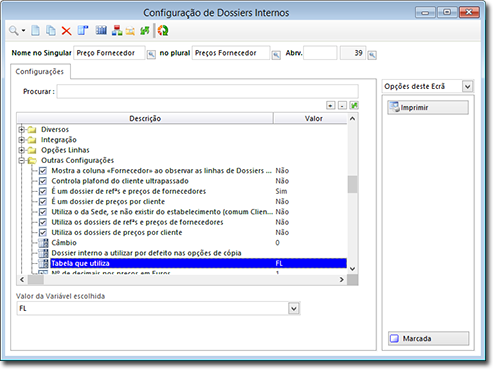The height and width of the screenshot is (373, 496).
Task: Click the field showing 39
Action: pyautogui.click(x=353, y=53)
